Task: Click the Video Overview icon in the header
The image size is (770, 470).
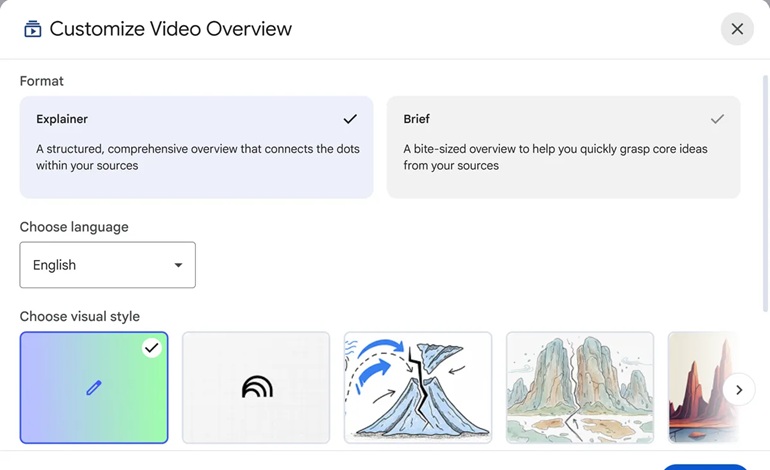Action: pyautogui.click(x=32, y=29)
